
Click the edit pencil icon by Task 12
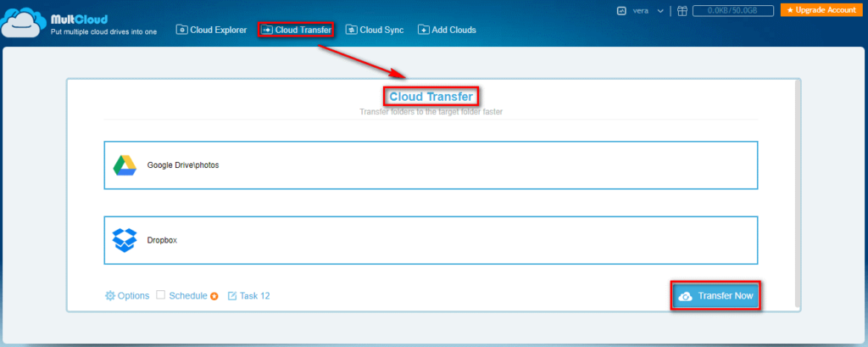[x=232, y=296]
